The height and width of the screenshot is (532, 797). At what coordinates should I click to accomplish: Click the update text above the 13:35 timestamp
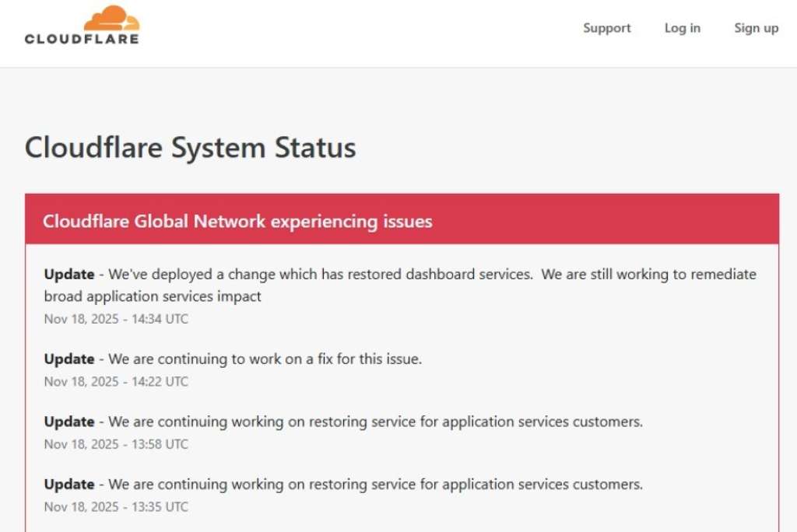[375, 485]
